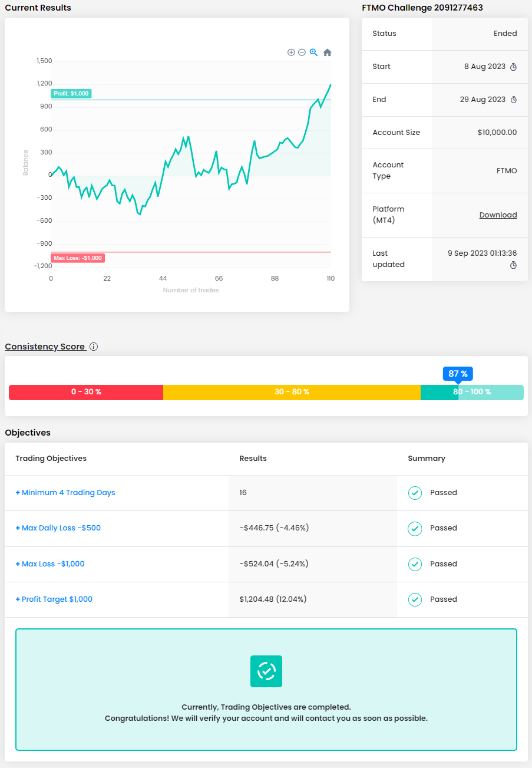The height and width of the screenshot is (768, 532).
Task: Click the completed objectives badge icon
Action: pyautogui.click(x=266, y=671)
